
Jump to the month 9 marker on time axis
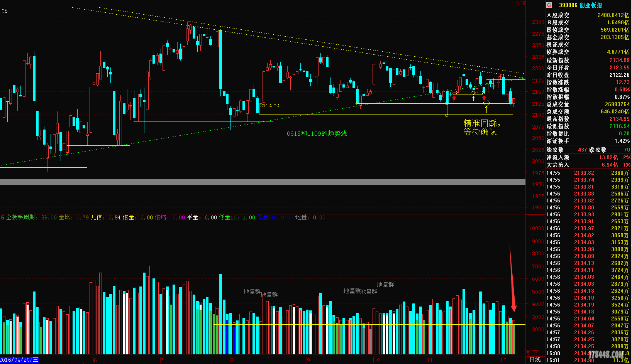point(308,360)
